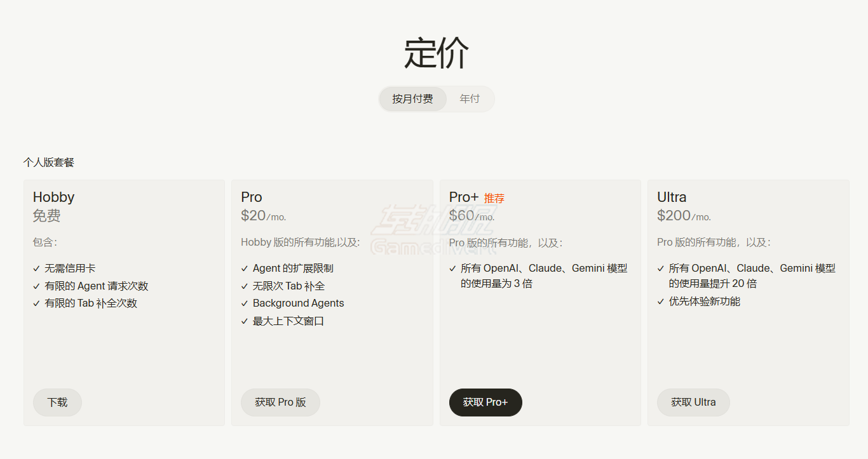This screenshot has height=459, width=868.
Task: Click checkmark for Pro+ model usage feature
Action: pyautogui.click(x=452, y=268)
